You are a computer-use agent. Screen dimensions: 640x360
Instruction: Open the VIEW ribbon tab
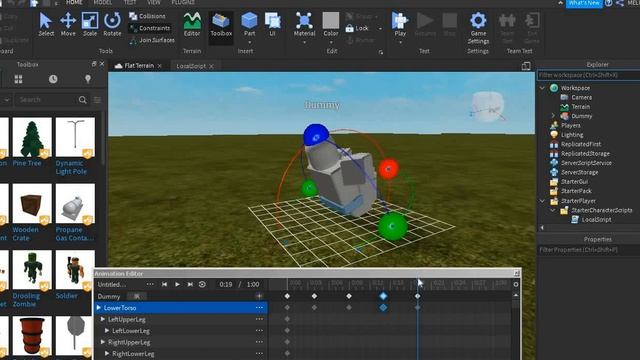(x=154, y=2)
